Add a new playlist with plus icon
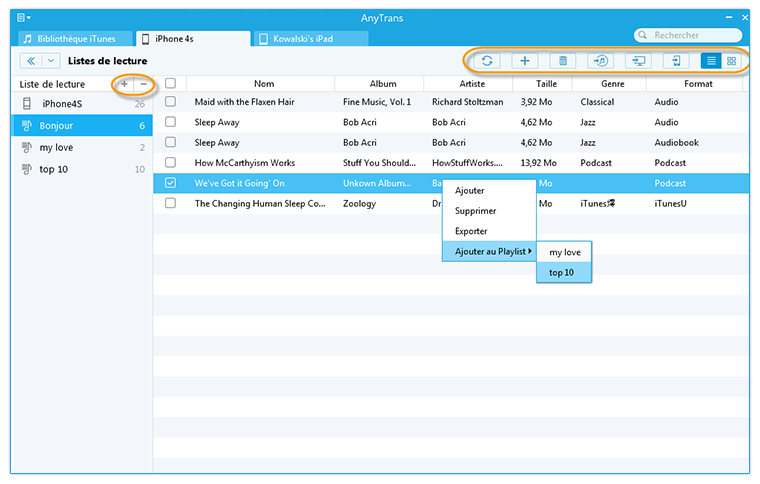760x484 pixels. tap(125, 84)
